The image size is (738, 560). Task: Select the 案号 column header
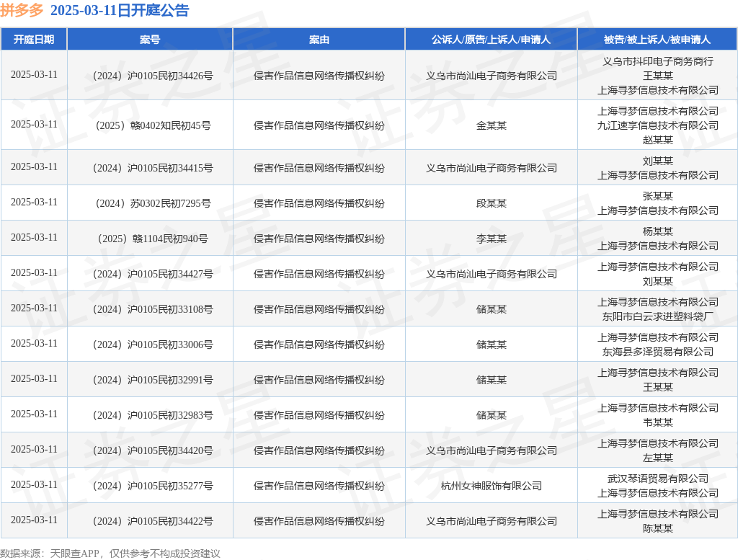pos(150,40)
